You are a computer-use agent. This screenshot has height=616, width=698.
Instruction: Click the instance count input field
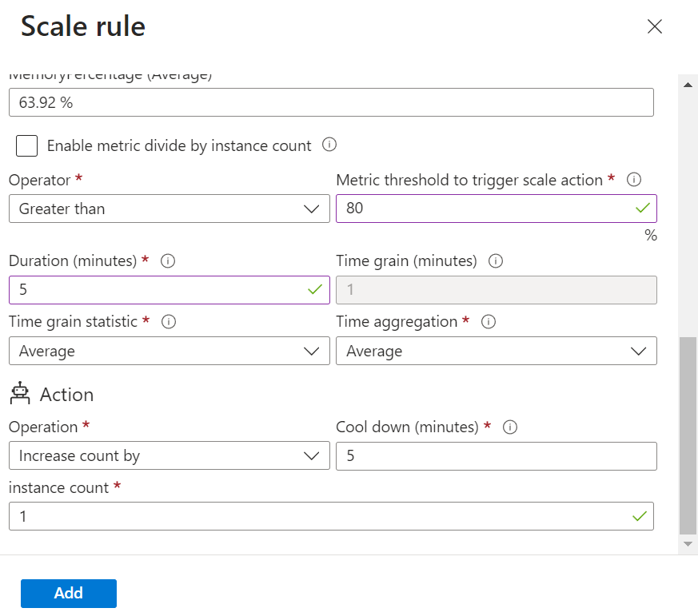320,517
